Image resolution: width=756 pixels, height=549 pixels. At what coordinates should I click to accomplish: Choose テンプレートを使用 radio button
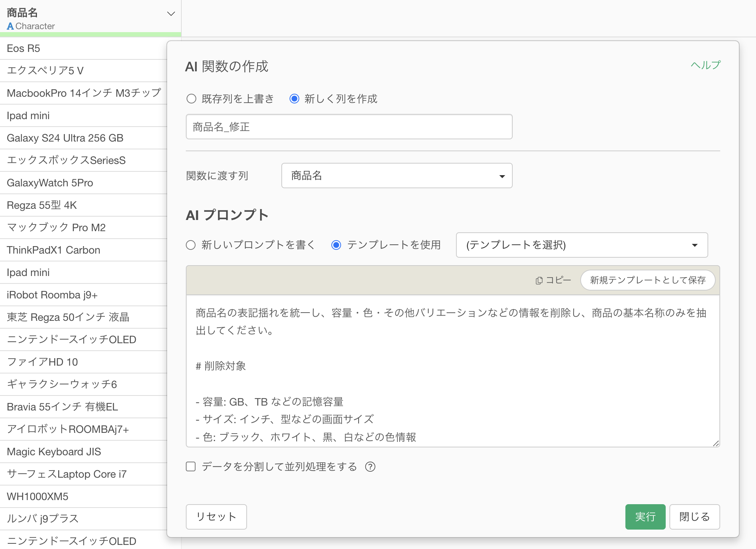(336, 245)
